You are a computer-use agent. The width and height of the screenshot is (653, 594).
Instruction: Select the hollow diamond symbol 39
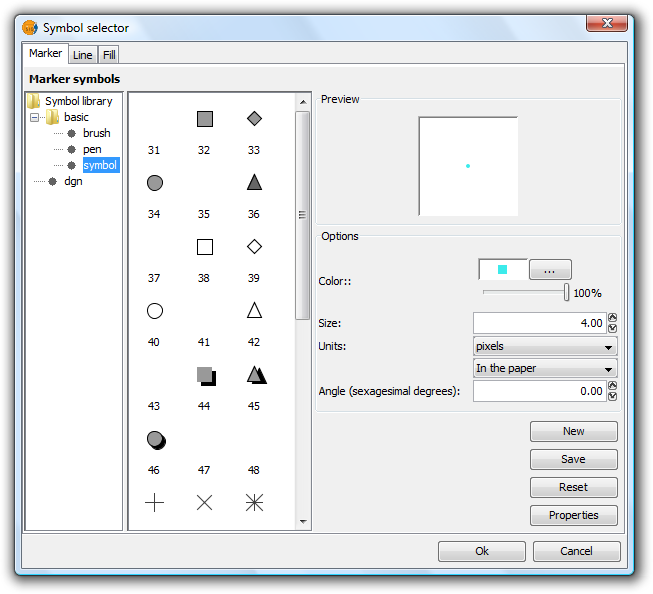pyautogui.click(x=254, y=246)
